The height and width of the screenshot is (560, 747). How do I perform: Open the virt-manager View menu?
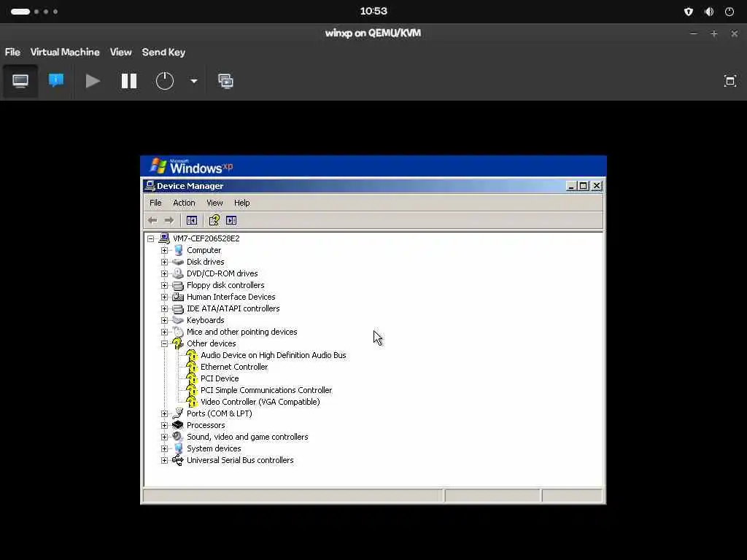click(120, 52)
